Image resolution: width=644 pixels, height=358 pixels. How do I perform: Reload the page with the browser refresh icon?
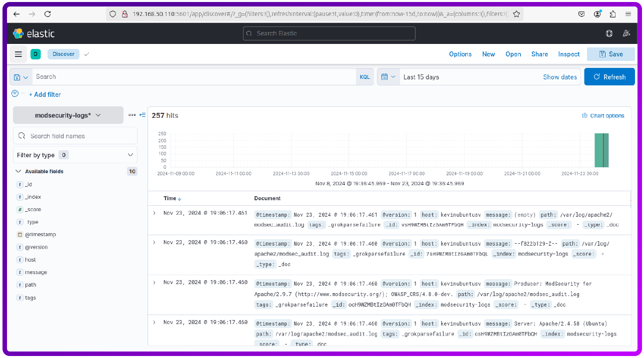47,13
